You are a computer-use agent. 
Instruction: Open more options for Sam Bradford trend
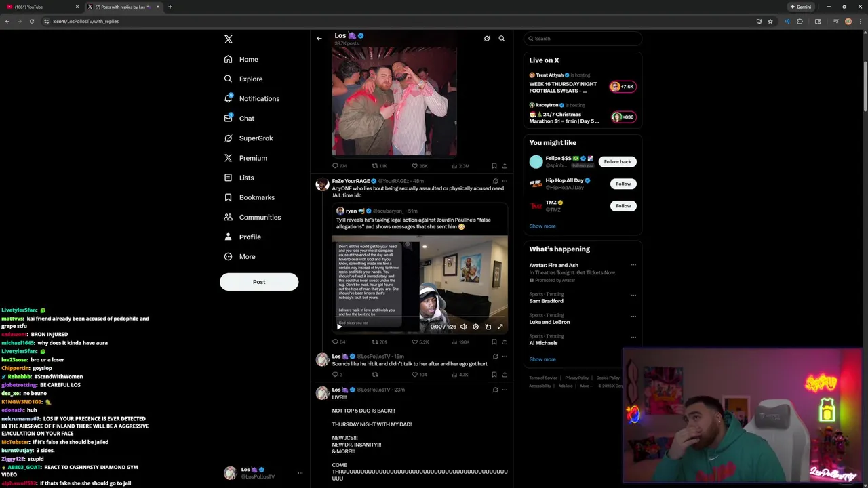pos(633,295)
